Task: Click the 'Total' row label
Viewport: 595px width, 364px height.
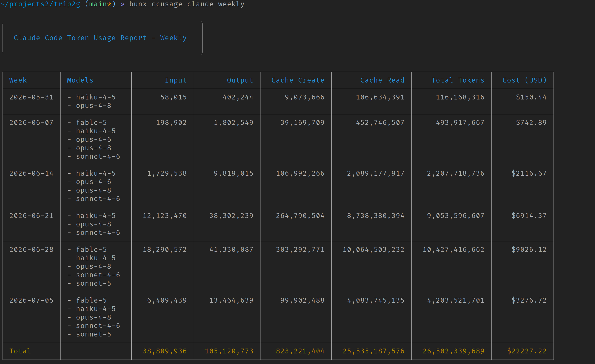Action: click(20, 351)
